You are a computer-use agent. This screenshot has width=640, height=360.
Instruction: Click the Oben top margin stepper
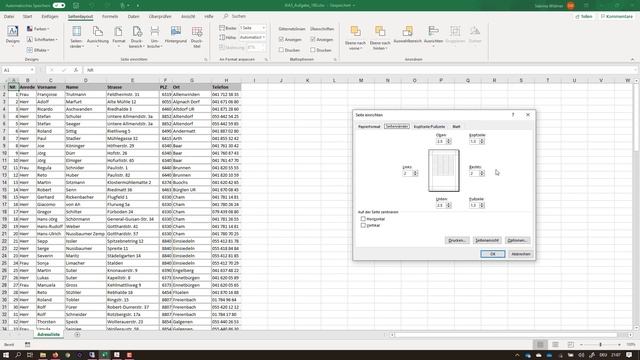point(449,141)
